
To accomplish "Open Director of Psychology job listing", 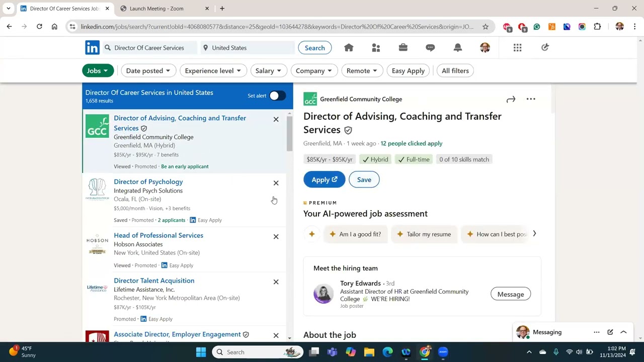I will 148,182.
